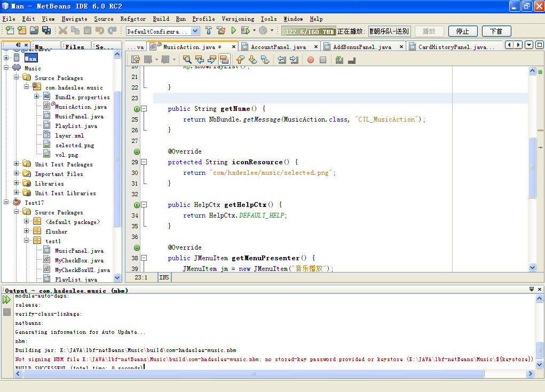This screenshot has height=392, width=545.
Task: Select MusicPanel.java under com.hadeslee.music
Action: coord(79,116)
